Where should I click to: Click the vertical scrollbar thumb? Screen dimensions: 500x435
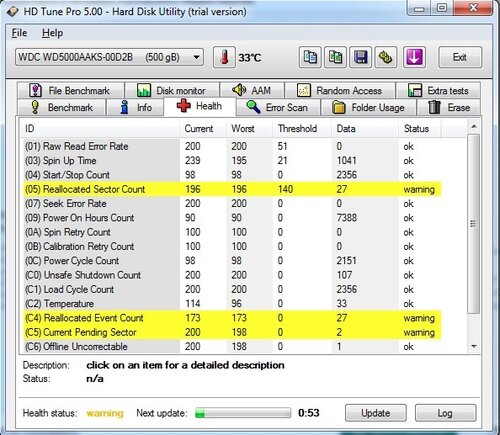pos(474,224)
